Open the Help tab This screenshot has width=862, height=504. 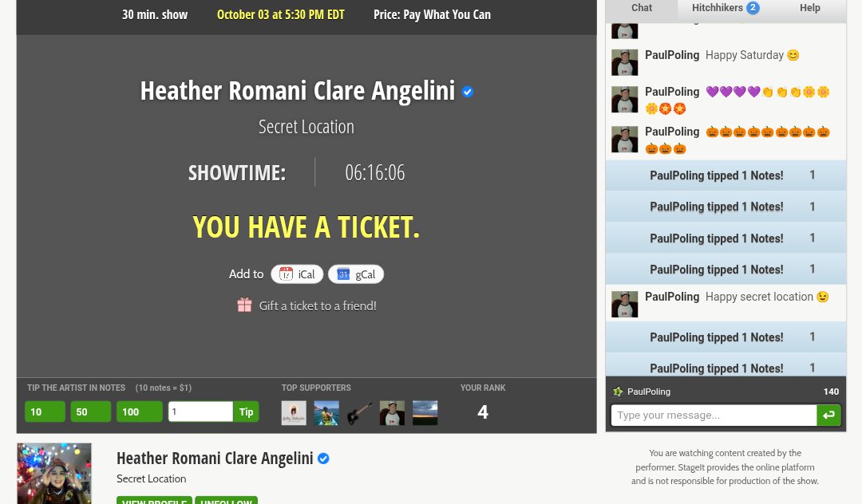(810, 8)
